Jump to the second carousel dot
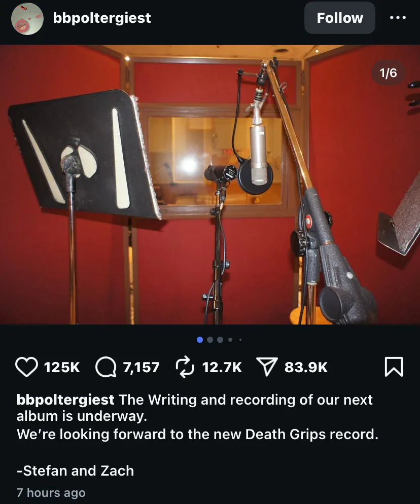The width and height of the screenshot is (420, 504). coord(210,340)
